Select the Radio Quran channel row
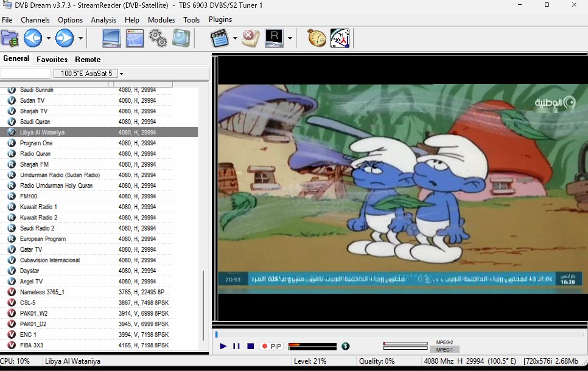This screenshot has height=371, width=588. [x=99, y=154]
